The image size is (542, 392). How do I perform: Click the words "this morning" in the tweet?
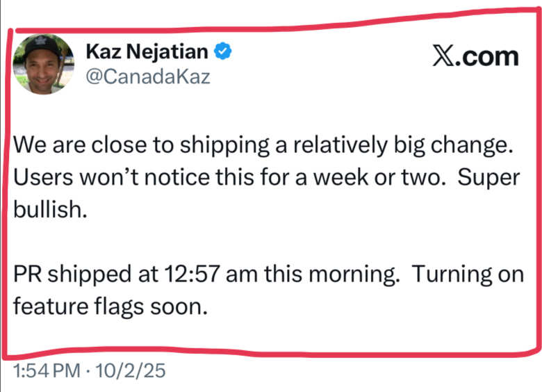[329, 273]
